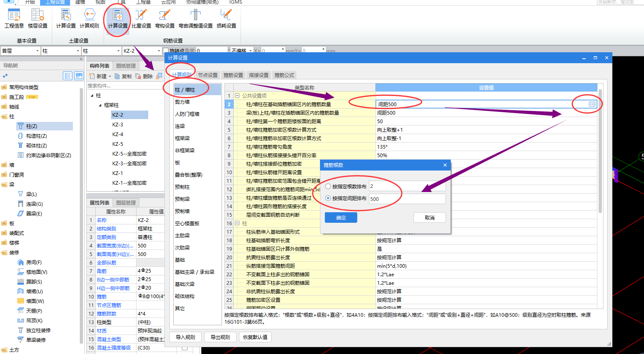Viewport: 644px width, 354px height.
Task: Click 确定 in the 箍筋根数 dialog
Action: pos(341,218)
